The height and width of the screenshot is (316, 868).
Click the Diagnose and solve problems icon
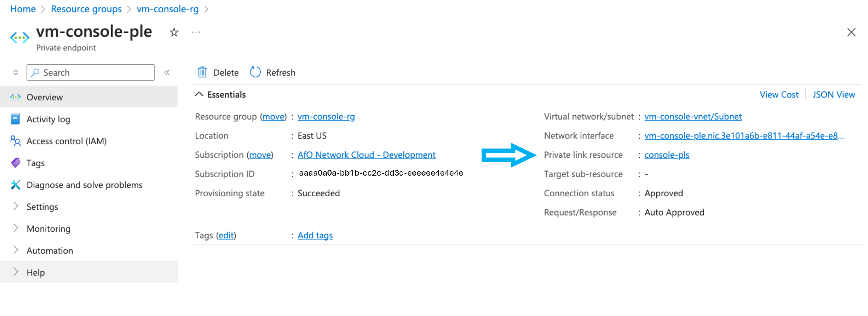click(15, 185)
